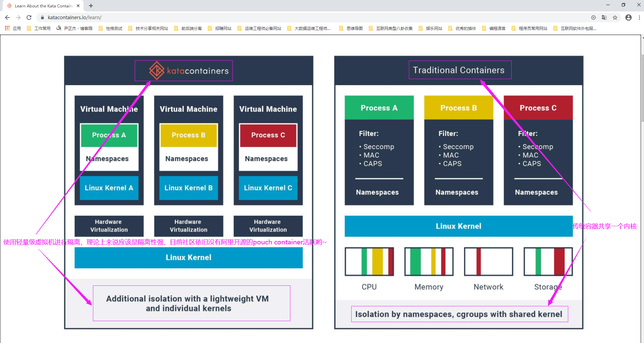Open the 应用 apps shortcut
The width and height of the screenshot is (644, 343).
point(13,29)
